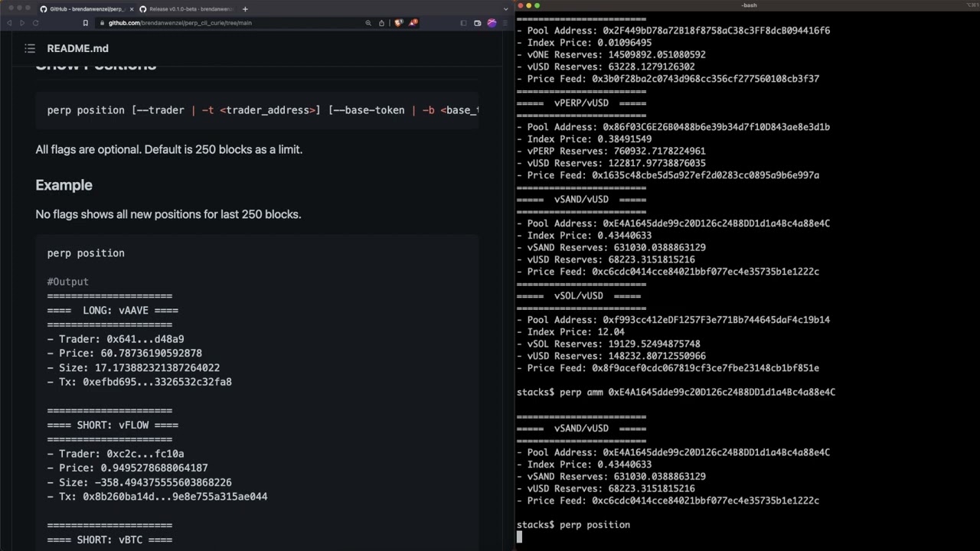Click terminal 'vONE Reserves: 14509892.051080592' line

tap(611, 55)
